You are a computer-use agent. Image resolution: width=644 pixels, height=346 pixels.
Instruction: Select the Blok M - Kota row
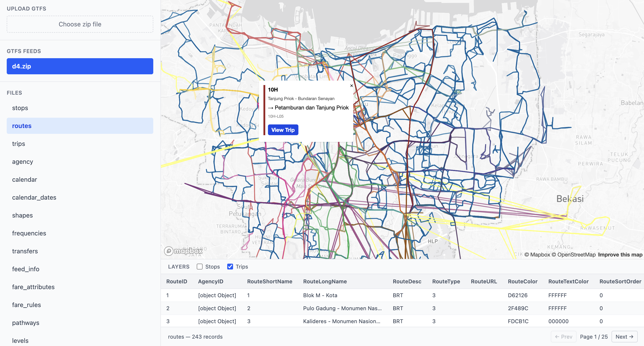pyautogui.click(x=320, y=295)
